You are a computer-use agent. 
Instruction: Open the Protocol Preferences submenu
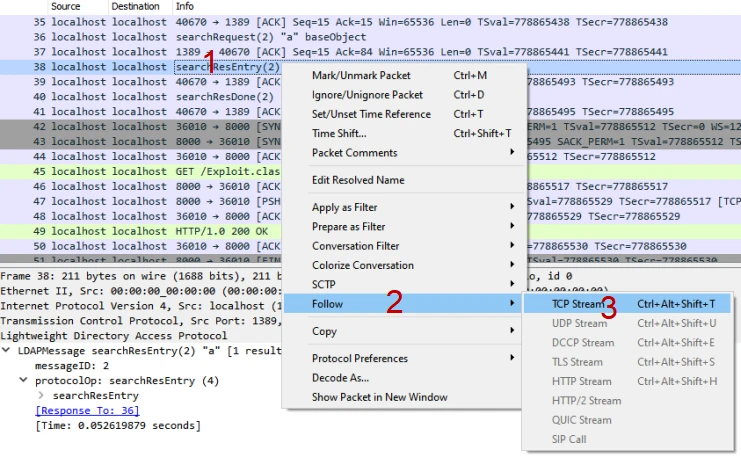click(361, 358)
